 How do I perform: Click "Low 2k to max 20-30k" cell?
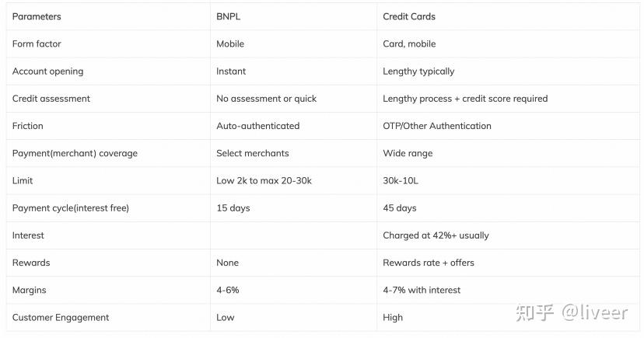[264, 180]
